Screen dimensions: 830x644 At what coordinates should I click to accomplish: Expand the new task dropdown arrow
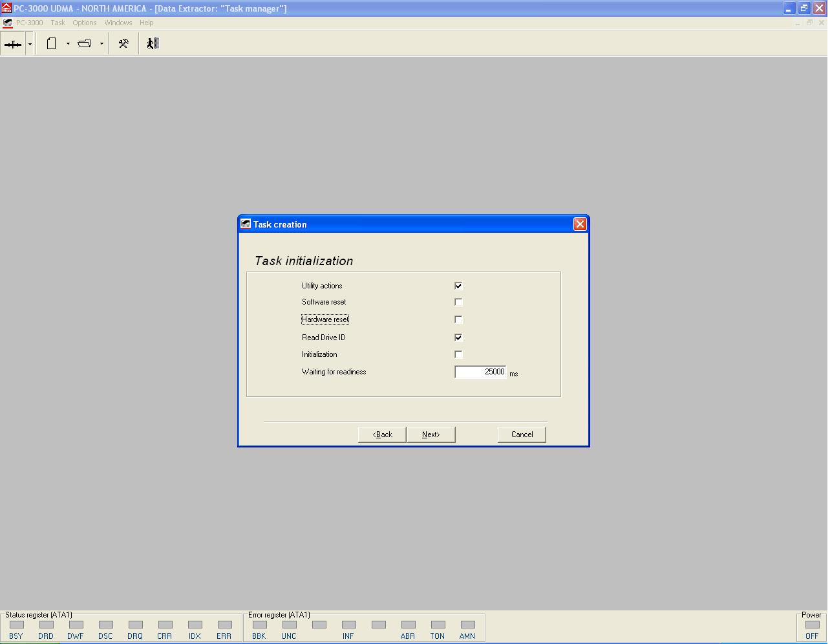68,44
